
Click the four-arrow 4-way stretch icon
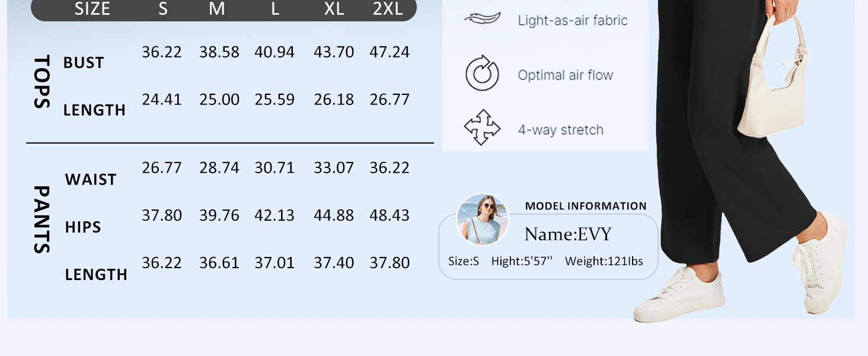coord(482,127)
